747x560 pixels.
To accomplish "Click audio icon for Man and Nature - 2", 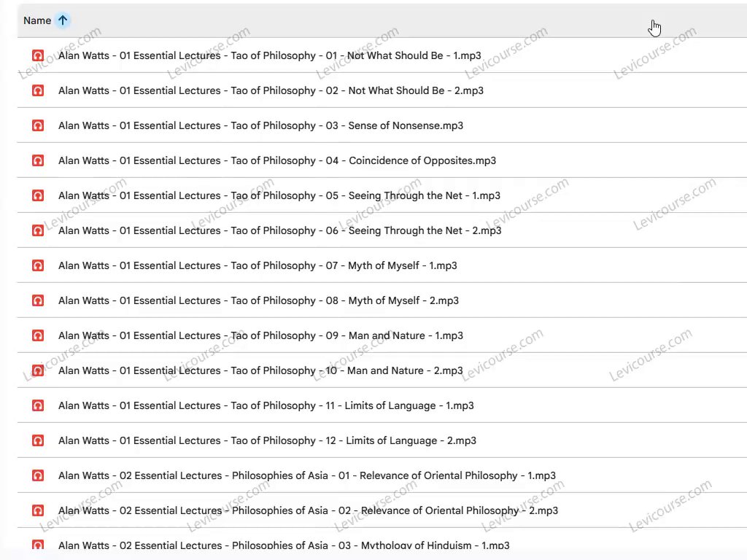I will 38,370.
